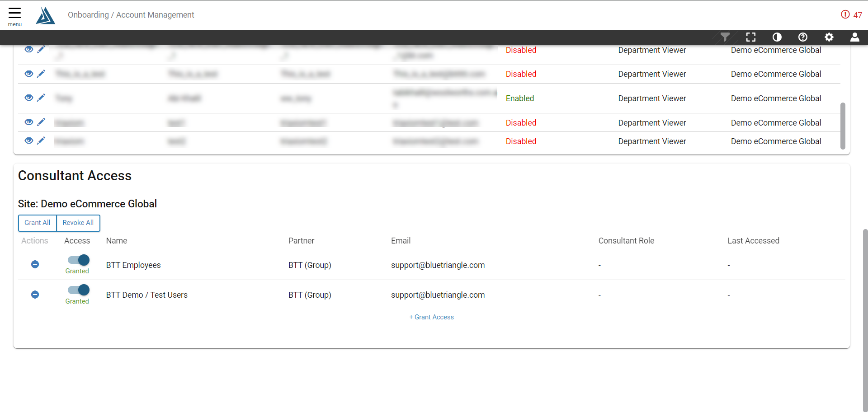Viewport: 868px width, 412px height.
Task: Switch contrast theme icon
Action: [x=777, y=37]
